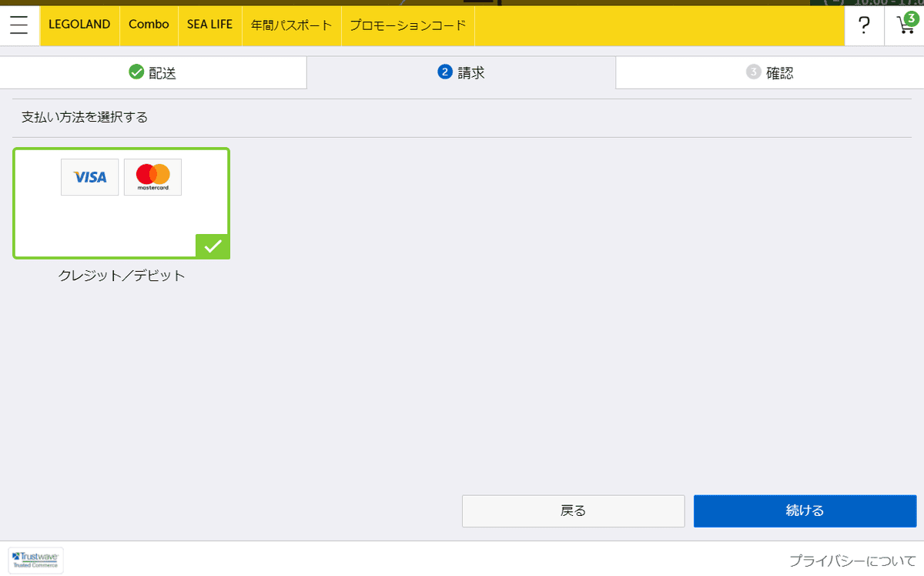Open the hamburger navigation menu

19,25
